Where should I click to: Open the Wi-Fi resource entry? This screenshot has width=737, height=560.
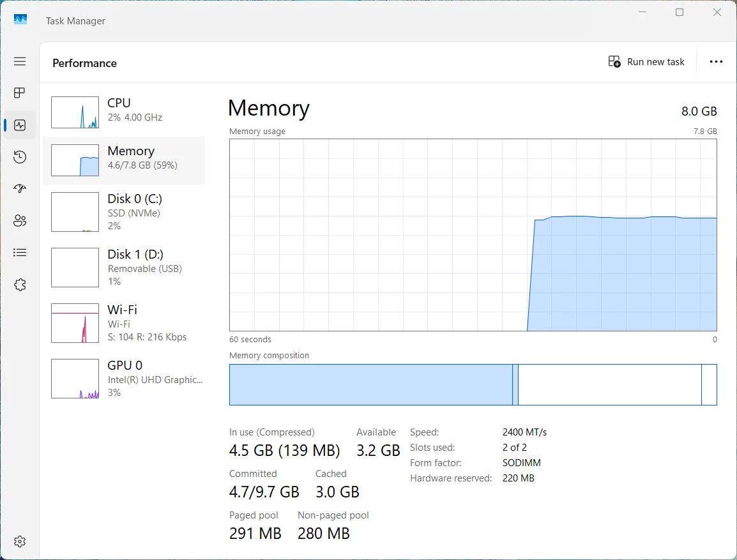point(124,322)
